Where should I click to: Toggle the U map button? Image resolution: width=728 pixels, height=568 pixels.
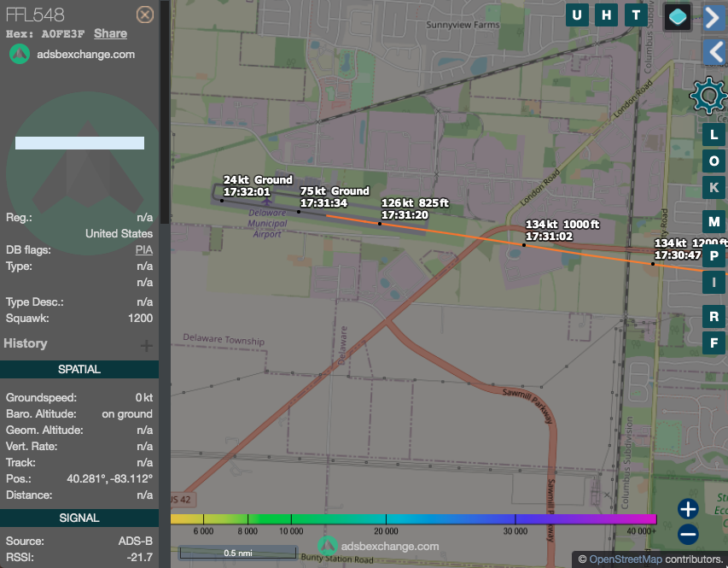point(577,15)
